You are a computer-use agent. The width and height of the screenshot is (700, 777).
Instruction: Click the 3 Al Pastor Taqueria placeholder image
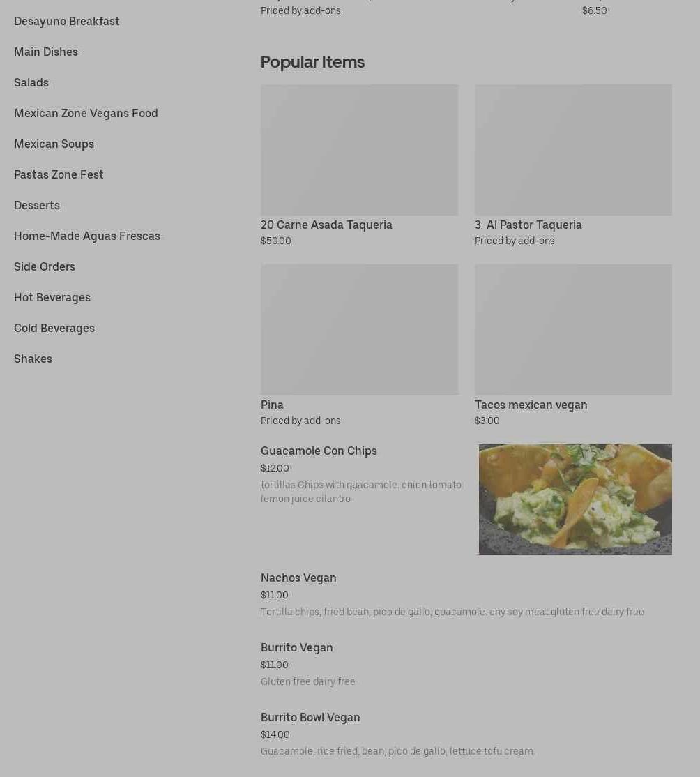(x=573, y=150)
